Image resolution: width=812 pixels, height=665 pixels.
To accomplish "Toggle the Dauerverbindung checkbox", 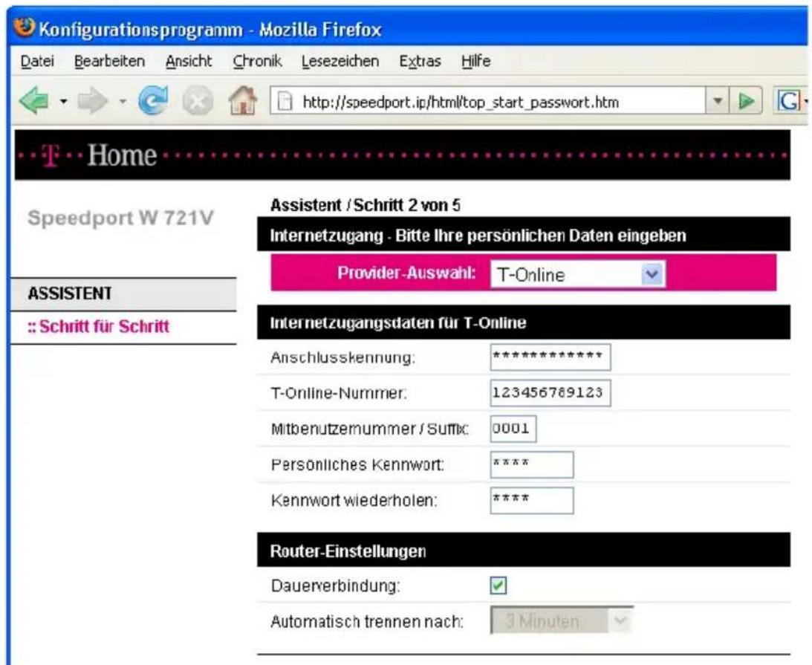I will click(498, 585).
